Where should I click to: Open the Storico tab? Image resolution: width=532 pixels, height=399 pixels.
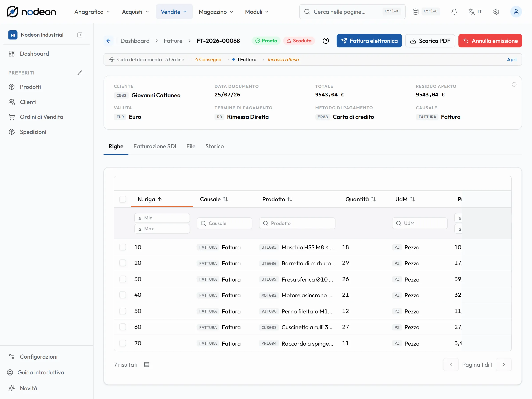[215, 146]
